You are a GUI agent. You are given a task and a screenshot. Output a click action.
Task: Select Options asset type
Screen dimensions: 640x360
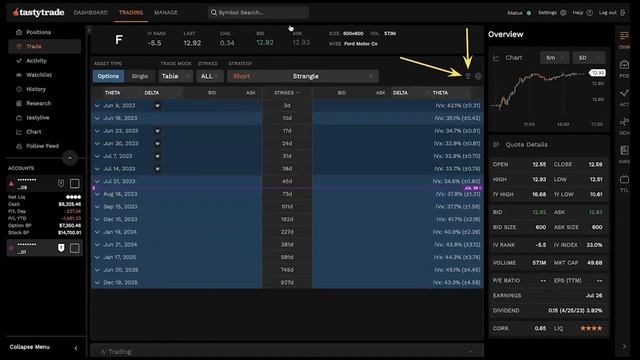point(108,76)
